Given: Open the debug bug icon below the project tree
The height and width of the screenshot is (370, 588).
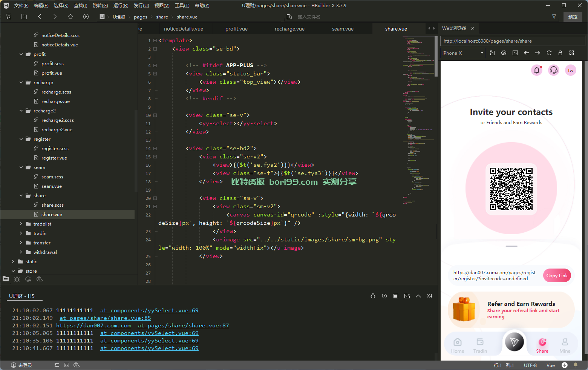Looking at the screenshot, I should [x=17, y=279].
